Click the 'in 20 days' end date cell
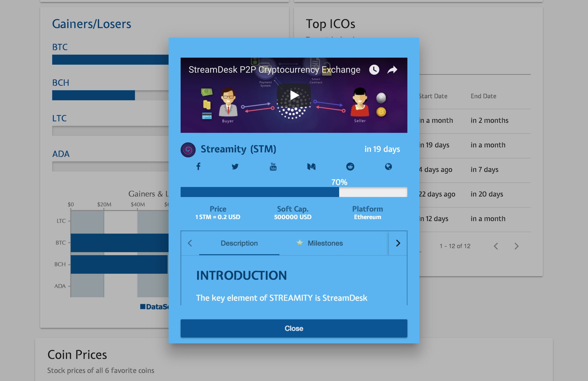 (487, 194)
